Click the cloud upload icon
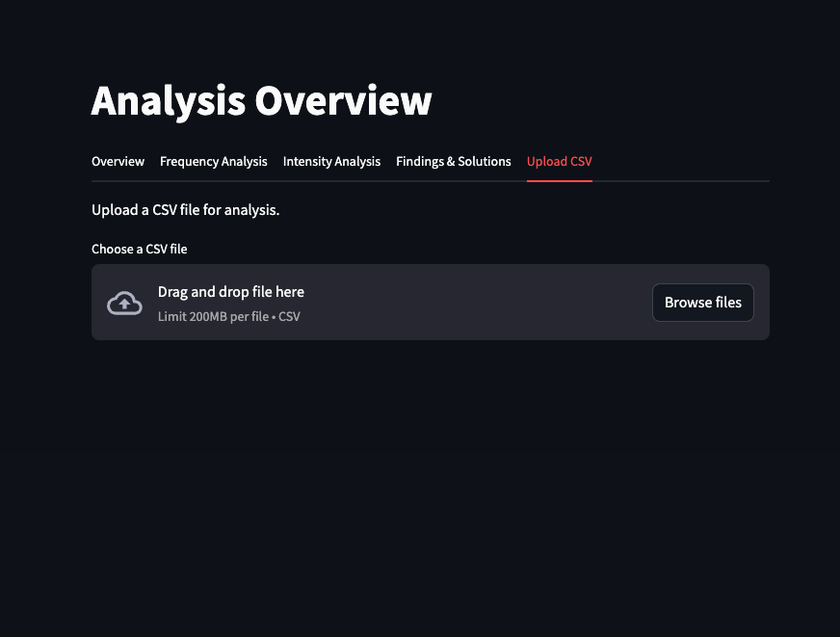The image size is (840, 637). (x=124, y=303)
